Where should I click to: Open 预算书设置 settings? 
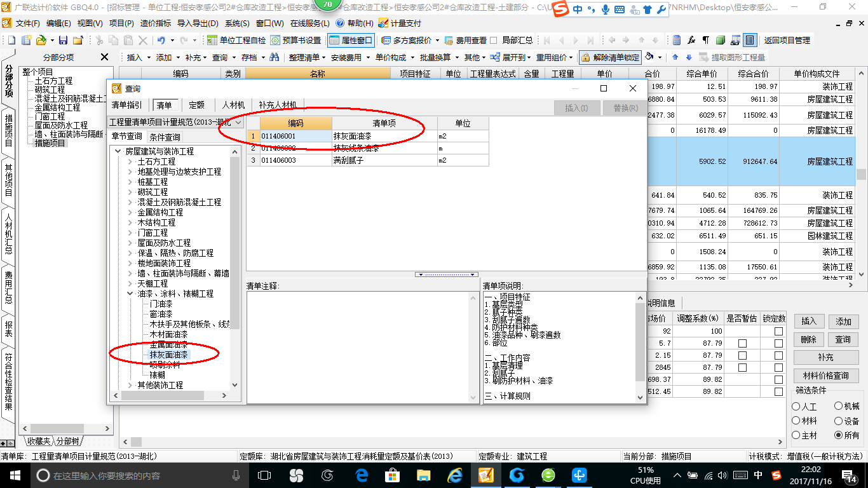[x=295, y=40]
